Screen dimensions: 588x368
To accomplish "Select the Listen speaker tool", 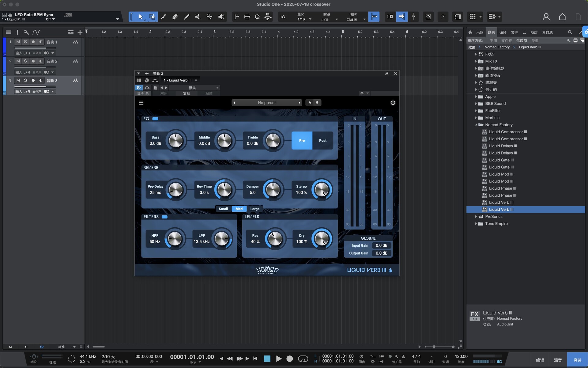I will click(x=221, y=17).
